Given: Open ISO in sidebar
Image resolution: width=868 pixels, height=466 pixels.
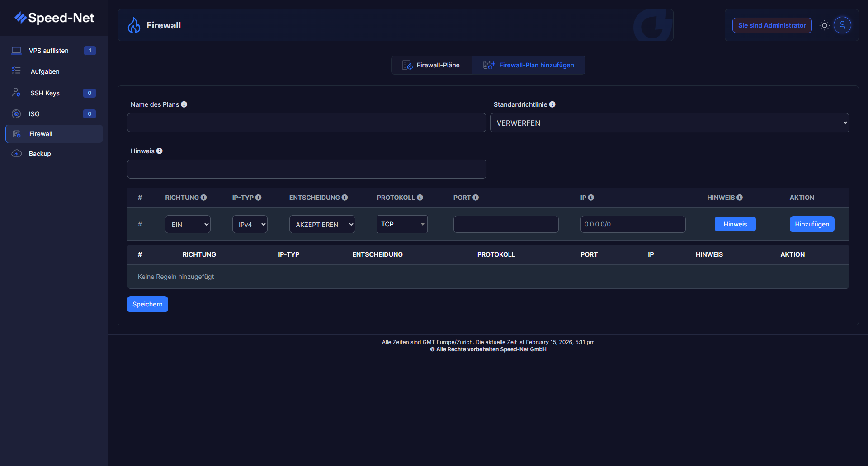Looking at the screenshot, I should [x=54, y=114].
